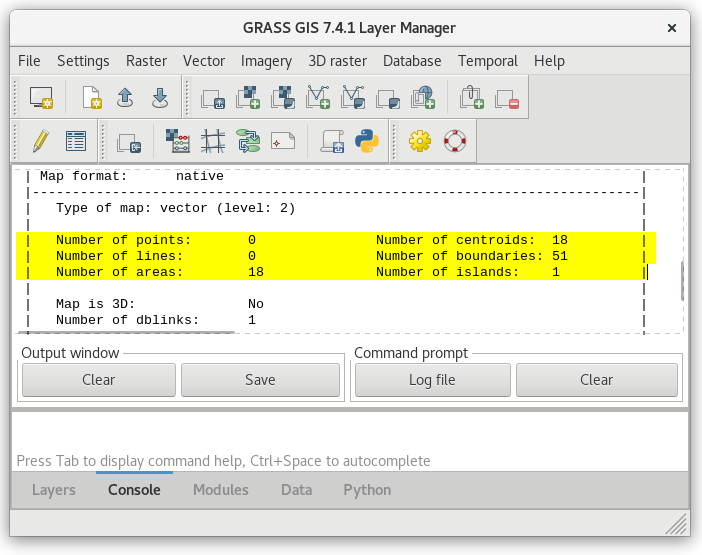The height and width of the screenshot is (555, 702).
Task: Launch script file icon
Action: 332,141
